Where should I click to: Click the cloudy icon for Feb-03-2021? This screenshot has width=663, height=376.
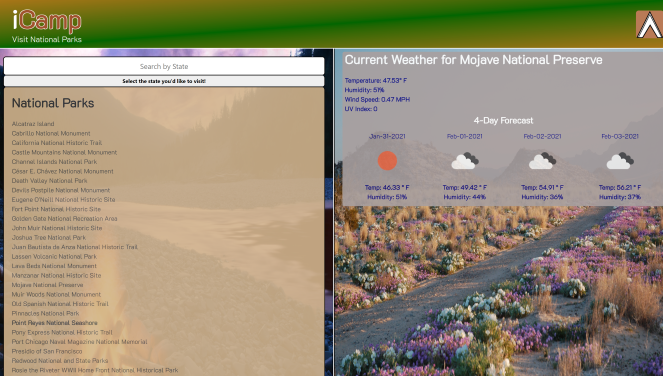pyautogui.click(x=620, y=161)
